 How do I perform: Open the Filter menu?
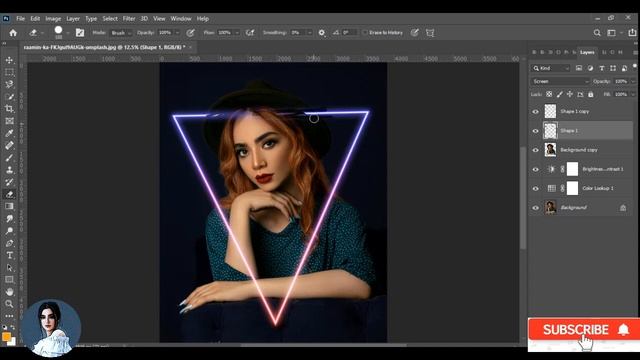(x=129, y=19)
